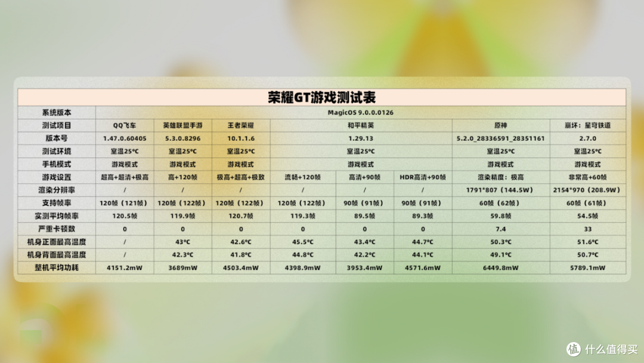
Task: Select average frame rate "89.5帧"
Action: click(365, 216)
